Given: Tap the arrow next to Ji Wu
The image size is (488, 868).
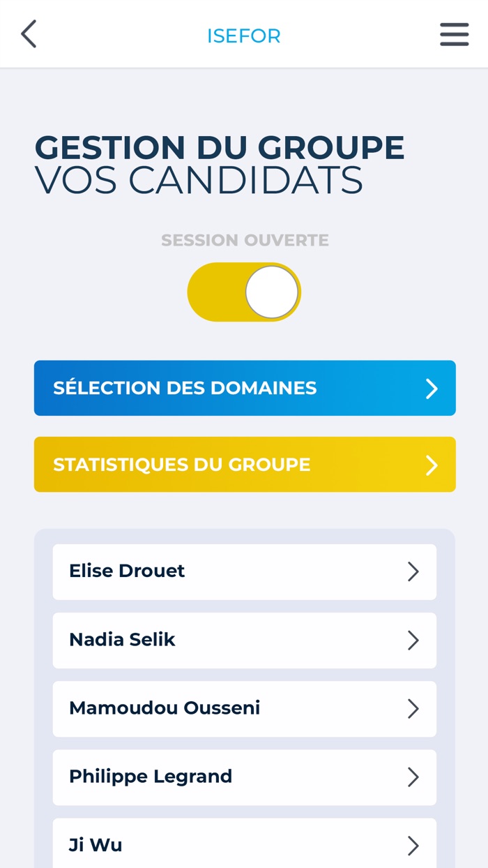Looking at the screenshot, I should [x=415, y=845].
